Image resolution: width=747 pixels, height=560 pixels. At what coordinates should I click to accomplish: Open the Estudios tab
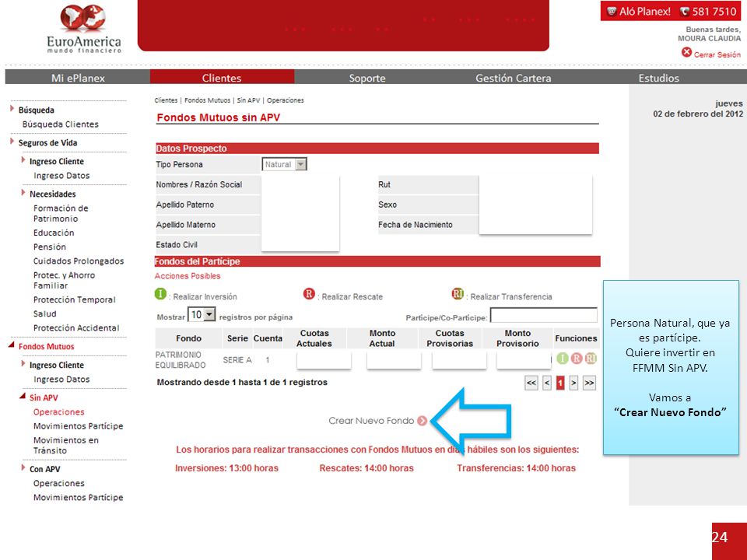coord(659,77)
